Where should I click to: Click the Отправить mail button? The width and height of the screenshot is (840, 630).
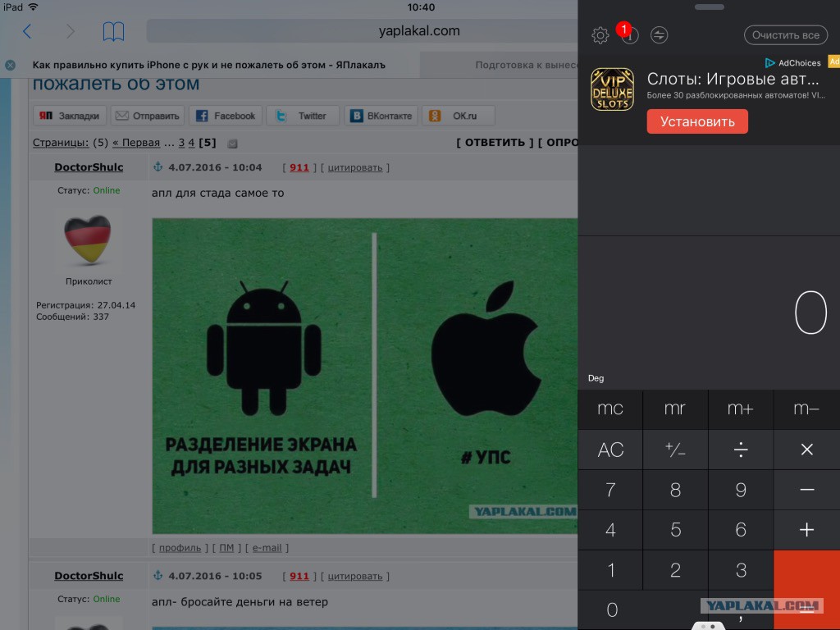click(x=148, y=116)
